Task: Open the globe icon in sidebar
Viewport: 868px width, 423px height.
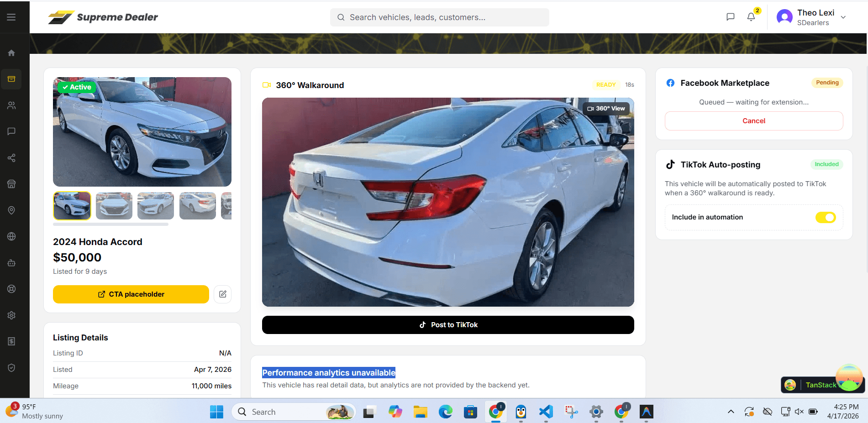Action: [11, 236]
